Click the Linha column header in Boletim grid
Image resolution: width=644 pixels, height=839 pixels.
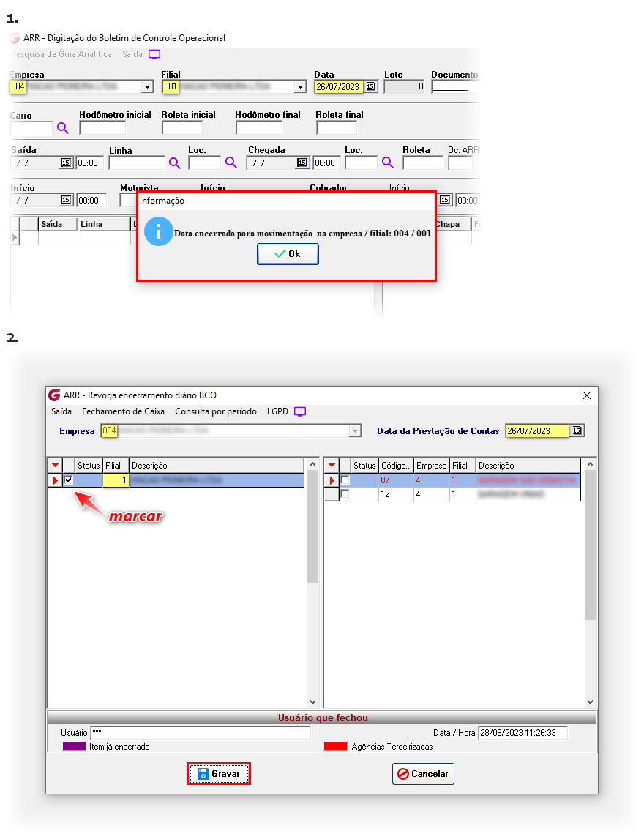click(x=105, y=224)
